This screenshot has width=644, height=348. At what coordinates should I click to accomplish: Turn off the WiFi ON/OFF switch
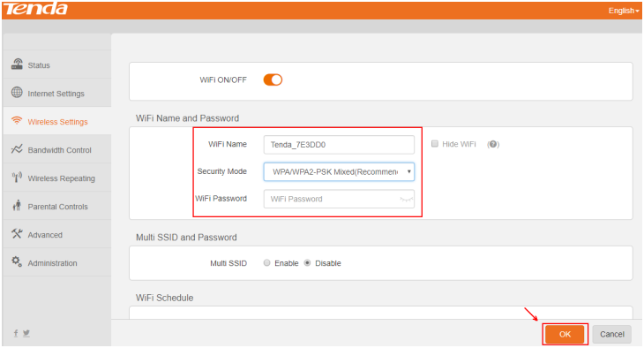pos(273,79)
